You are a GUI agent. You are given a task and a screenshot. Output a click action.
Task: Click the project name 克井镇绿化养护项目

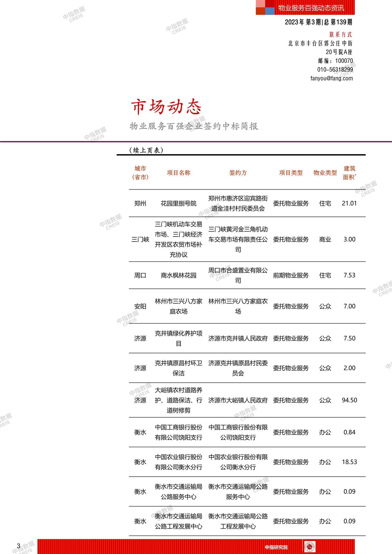pos(179,338)
